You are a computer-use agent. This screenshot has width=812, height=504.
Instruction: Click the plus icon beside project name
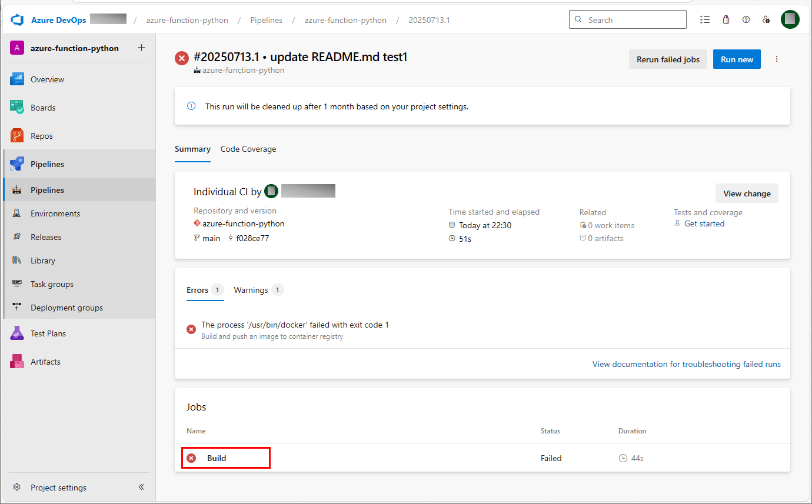pos(141,48)
